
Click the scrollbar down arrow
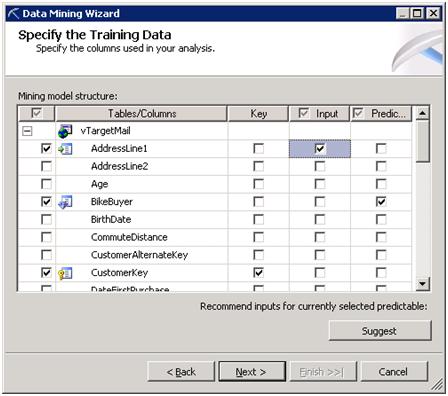(x=423, y=284)
